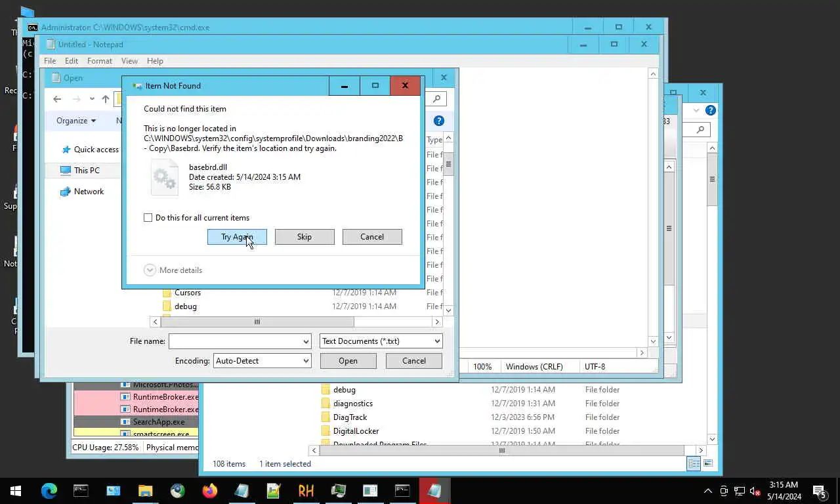The width and height of the screenshot is (840, 504).
Task: Select the diagnostics folder in Explorer window
Action: pyautogui.click(x=353, y=403)
